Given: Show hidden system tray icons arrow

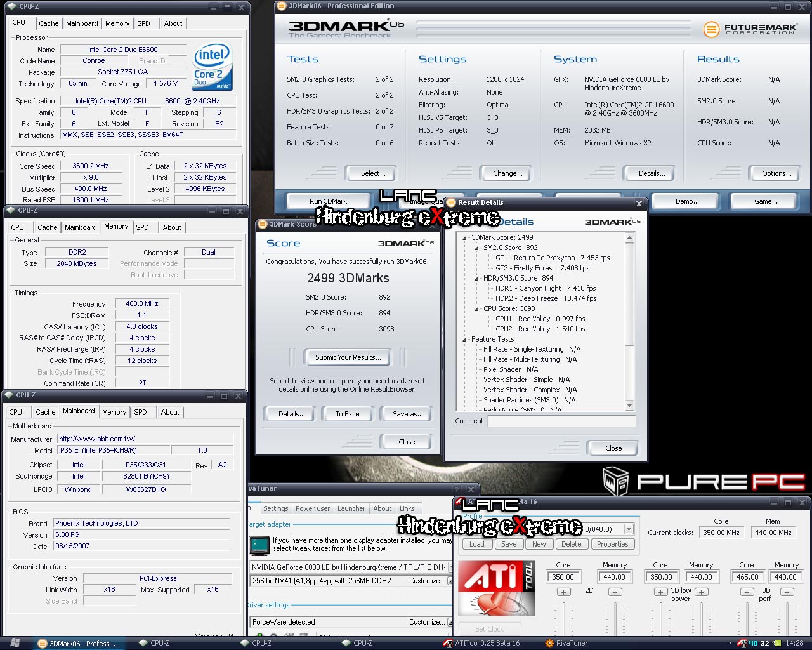Looking at the screenshot, I should tap(730, 643).
